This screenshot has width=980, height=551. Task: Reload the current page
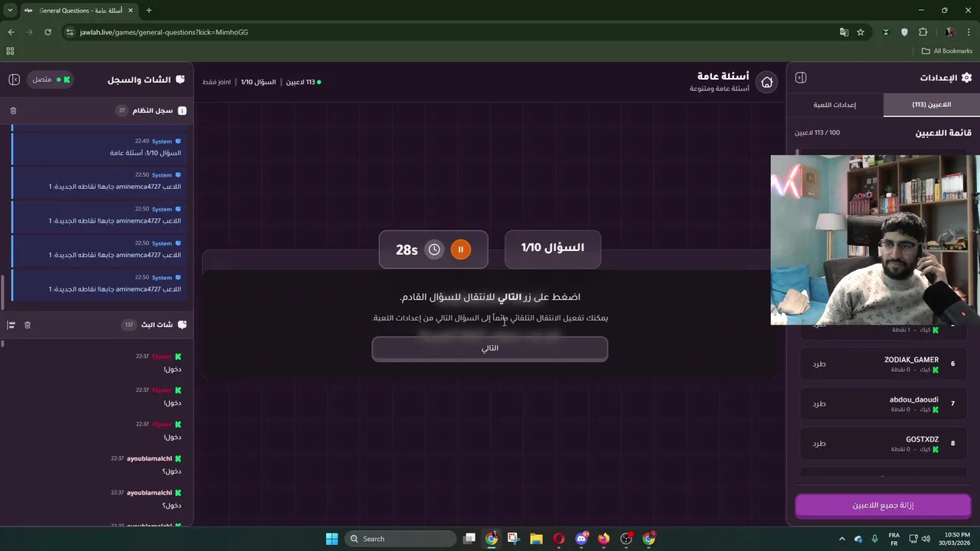tap(47, 32)
